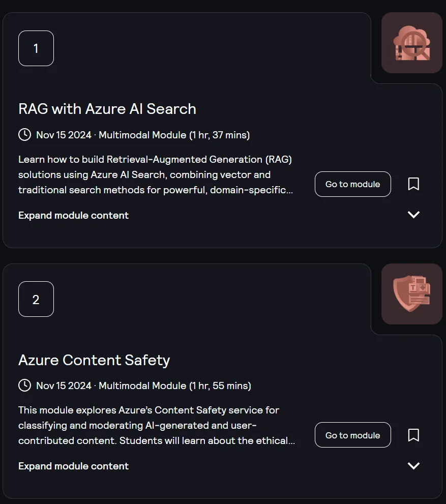Click the 'RAG with Azure AI Search' title

tap(107, 109)
